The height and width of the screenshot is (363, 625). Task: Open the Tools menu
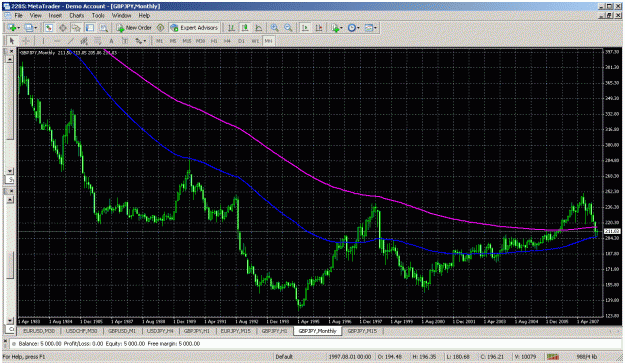coord(98,15)
